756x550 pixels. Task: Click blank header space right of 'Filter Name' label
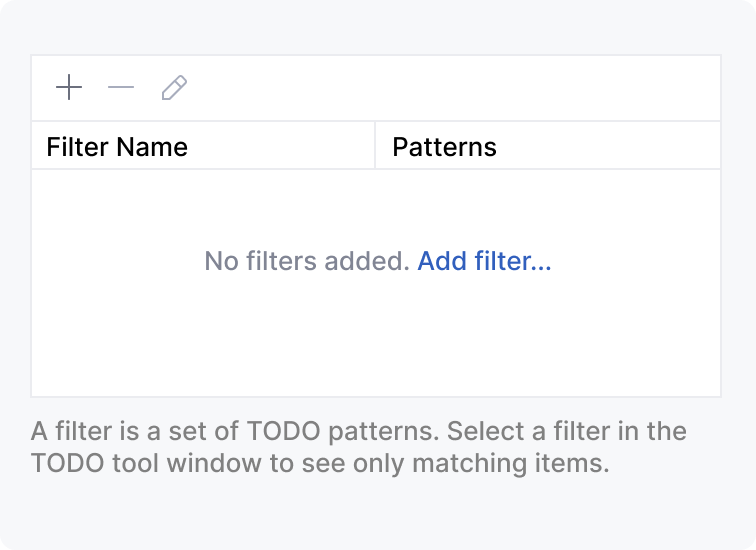(280, 146)
